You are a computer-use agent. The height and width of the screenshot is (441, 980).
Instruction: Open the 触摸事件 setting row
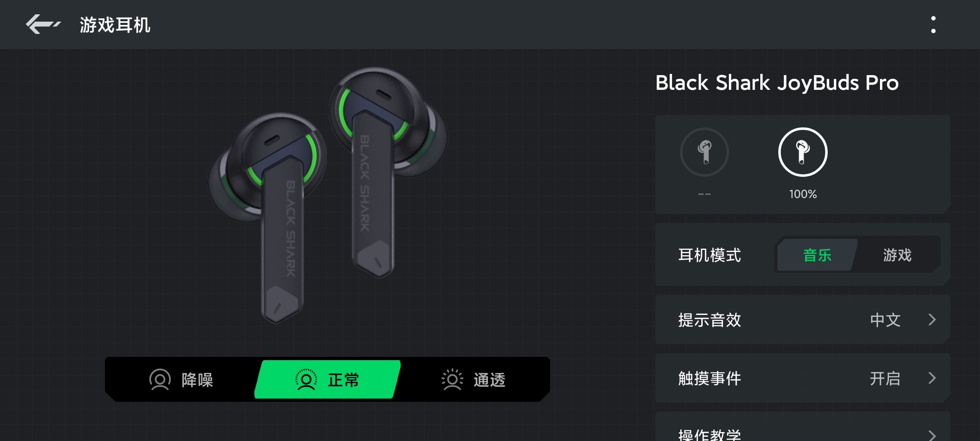pyautogui.click(x=803, y=378)
